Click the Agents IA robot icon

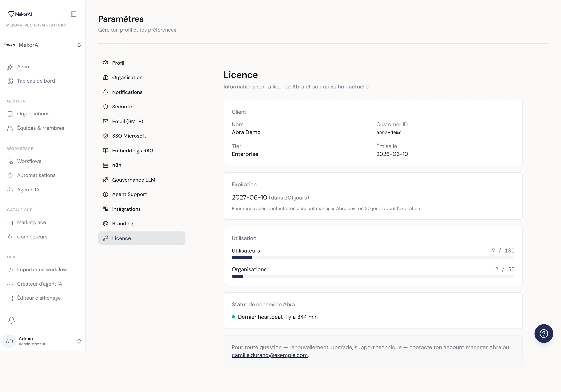pos(10,190)
